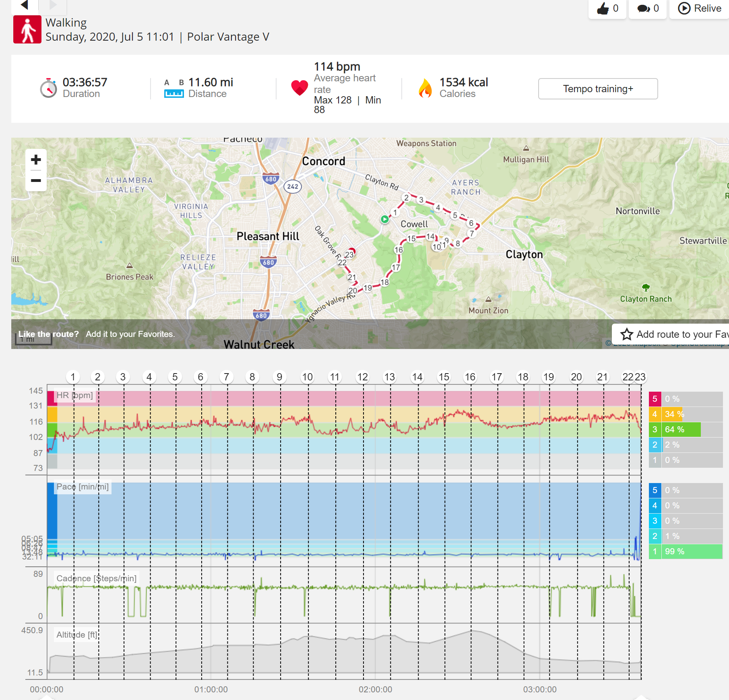Click the thumbs-up like icon
Viewport: 729px width, 700px height.
point(603,8)
